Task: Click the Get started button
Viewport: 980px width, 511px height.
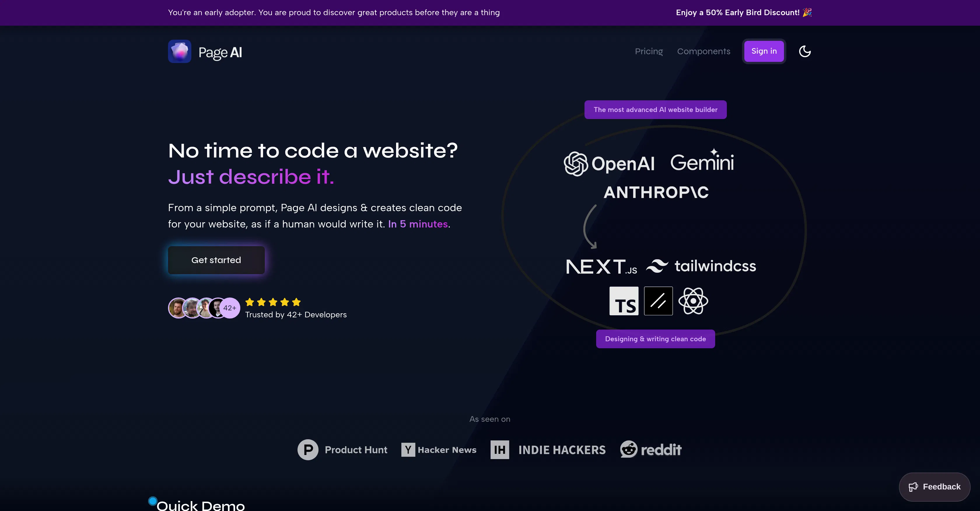Action: (x=216, y=260)
